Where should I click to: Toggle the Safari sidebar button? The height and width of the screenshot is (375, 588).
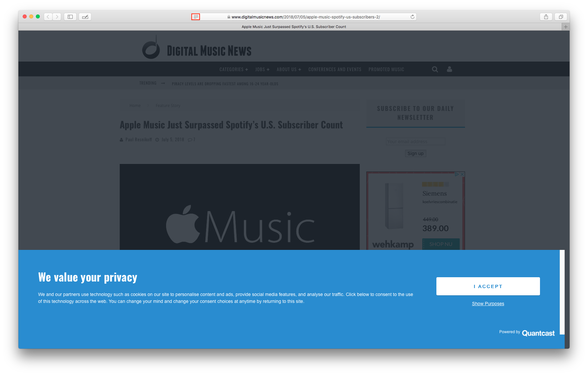70,17
